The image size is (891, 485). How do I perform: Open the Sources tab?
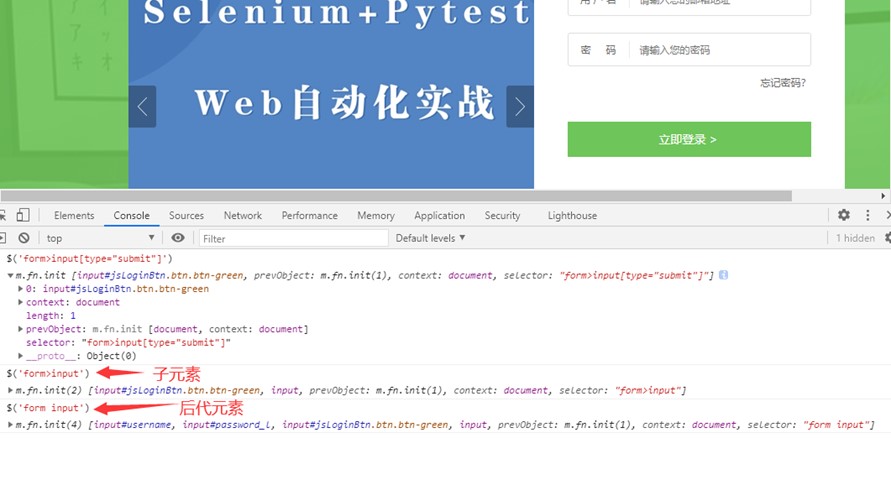coord(186,215)
